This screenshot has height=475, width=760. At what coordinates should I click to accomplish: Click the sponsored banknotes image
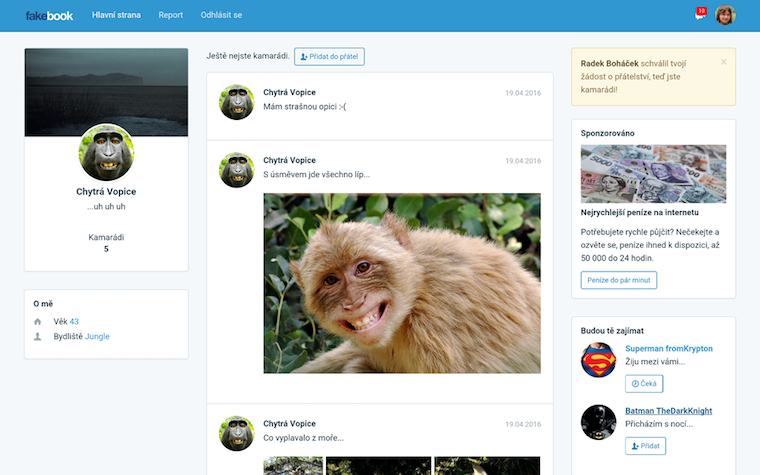653,174
